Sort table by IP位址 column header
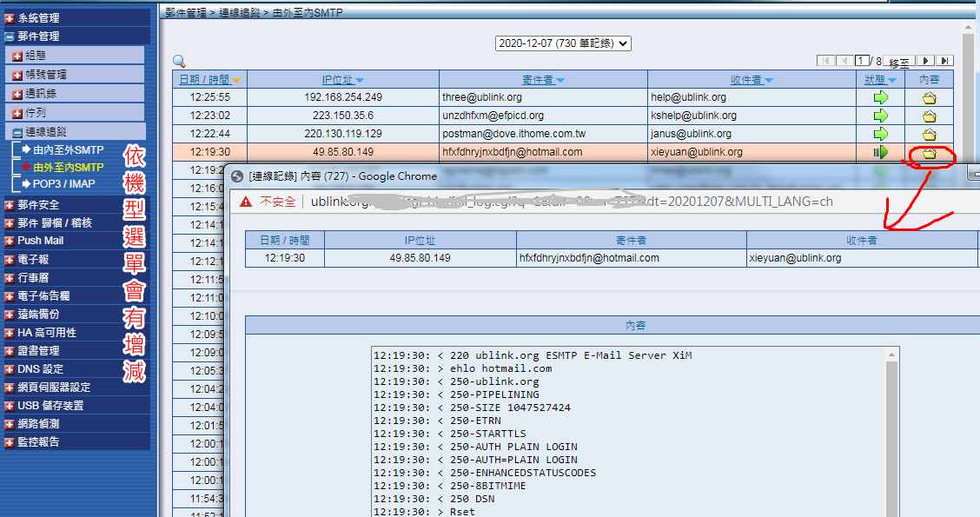The width and height of the screenshot is (980, 517). [x=342, y=80]
